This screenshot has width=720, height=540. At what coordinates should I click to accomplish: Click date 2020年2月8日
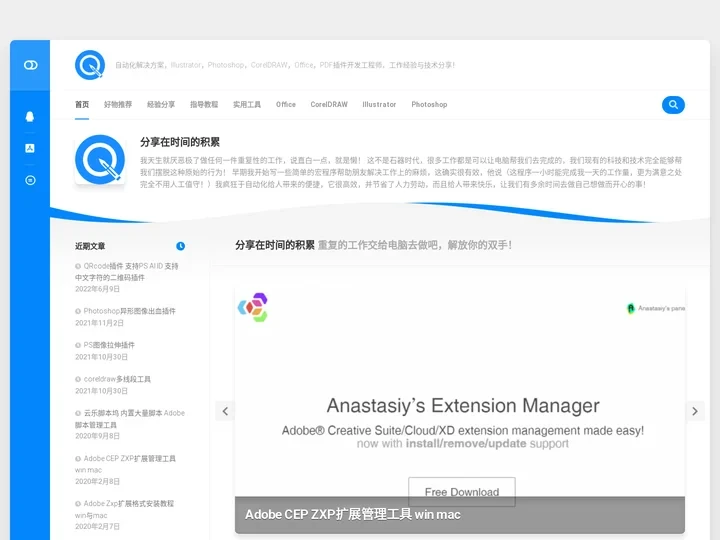pos(97,481)
